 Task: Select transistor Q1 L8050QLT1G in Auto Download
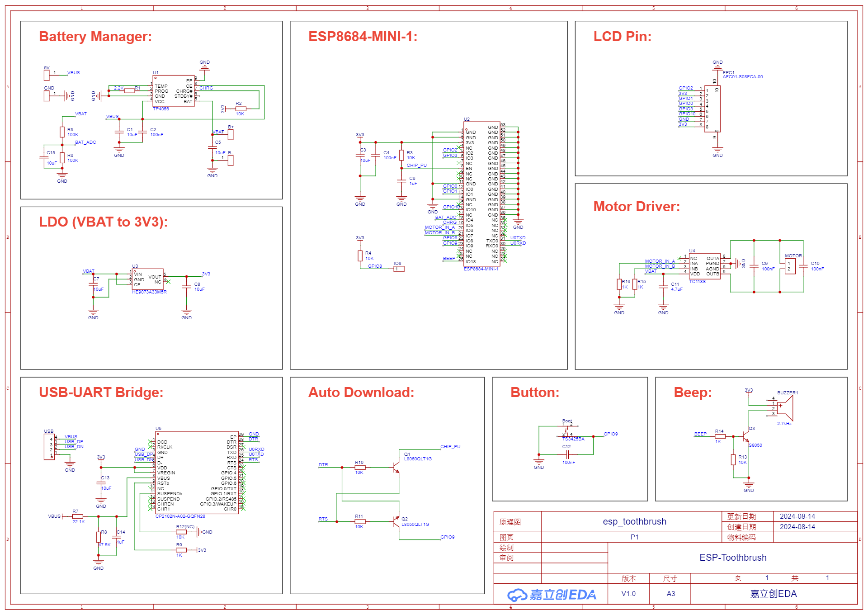click(x=396, y=468)
